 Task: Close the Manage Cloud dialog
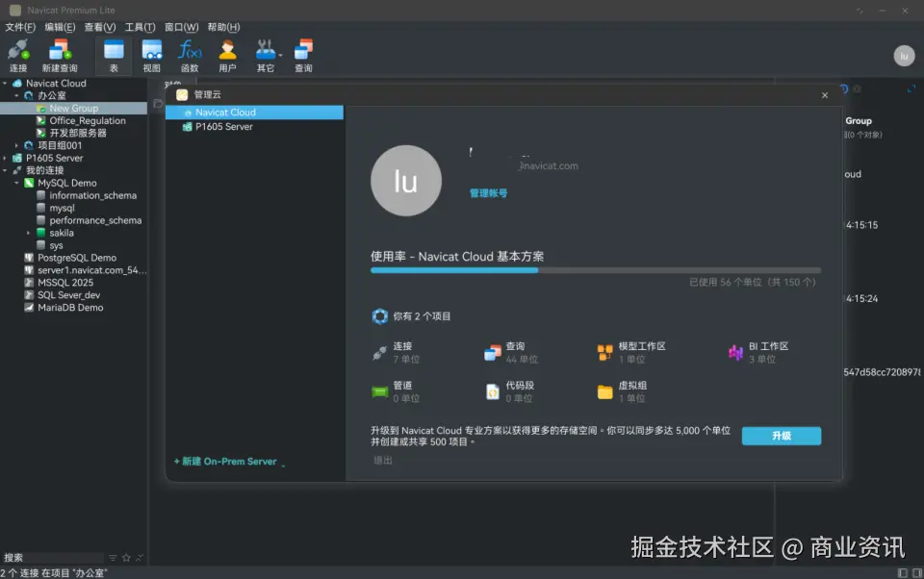pos(825,95)
